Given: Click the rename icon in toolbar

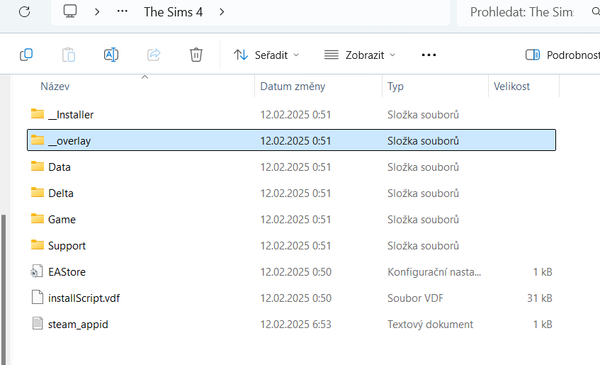Looking at the screenshot, I should 111,55.
